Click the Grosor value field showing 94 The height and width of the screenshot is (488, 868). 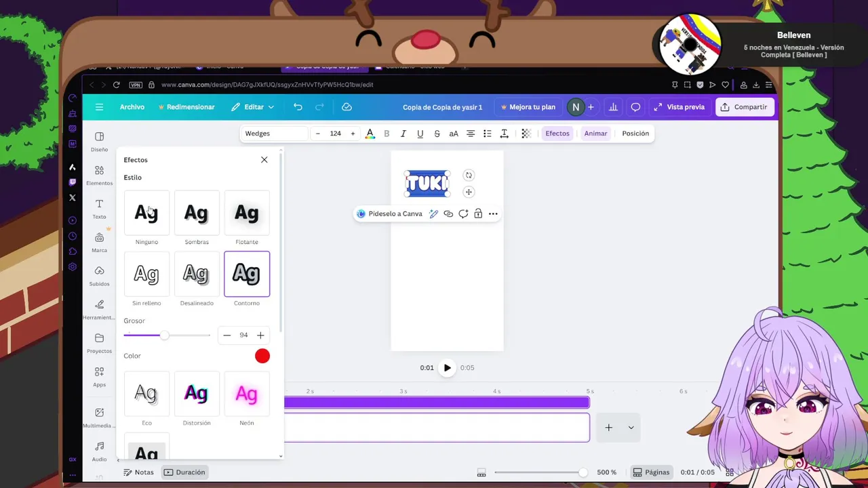[243, 335]
